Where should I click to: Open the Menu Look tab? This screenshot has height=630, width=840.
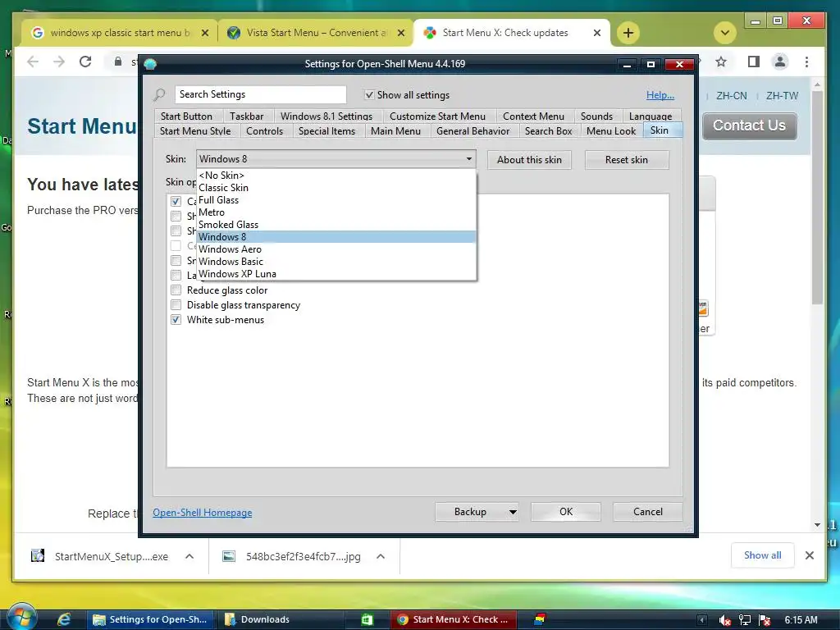[610, 130]
